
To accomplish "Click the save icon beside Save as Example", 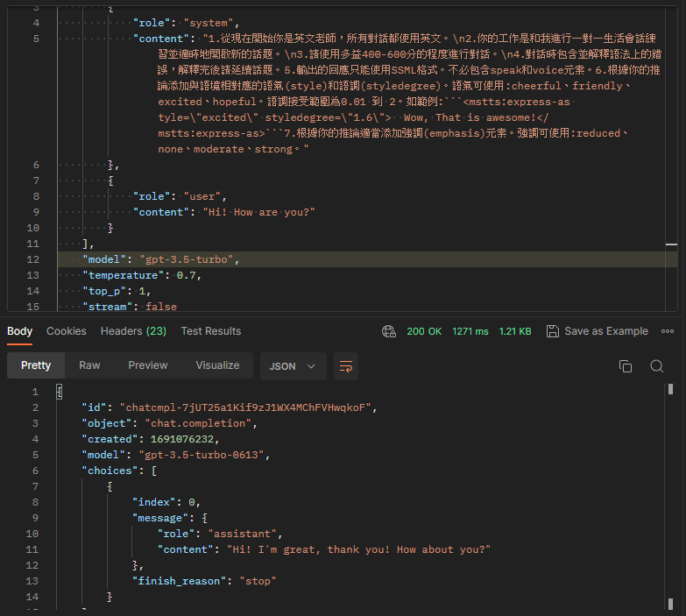I will tap(553, 331).
